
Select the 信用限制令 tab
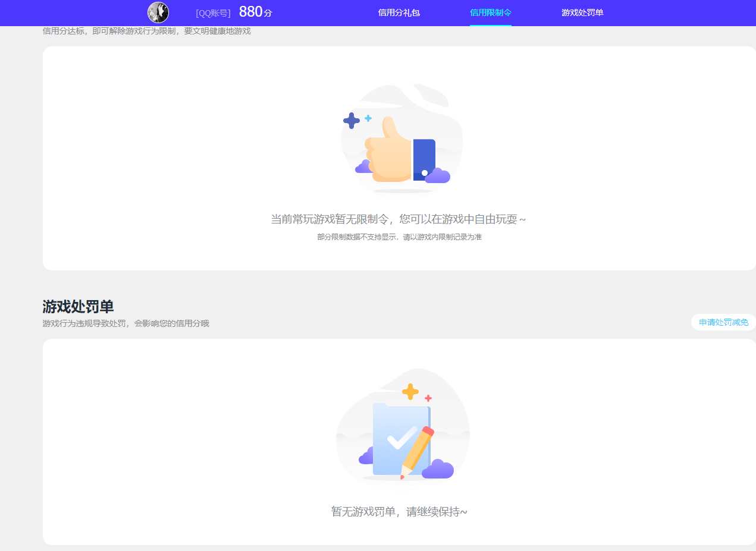(491, 12)
